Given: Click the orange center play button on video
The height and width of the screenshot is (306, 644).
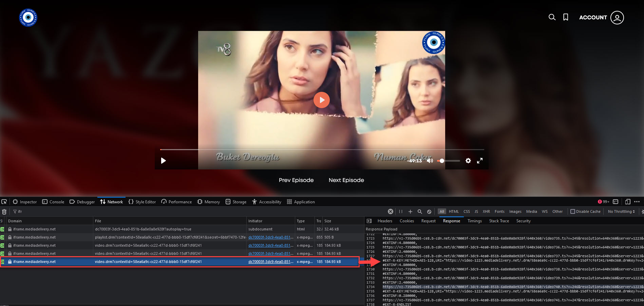Looking at the screenshot, I should coord(322,100).
